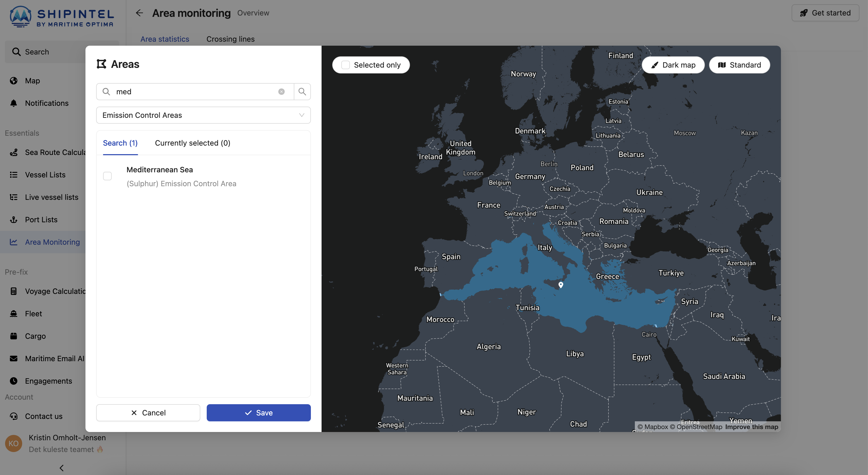Screen dimensions: 868x475
Task: Open Notifications bell in sidebar
Action: pyautogui.click(x=46, y=103)
